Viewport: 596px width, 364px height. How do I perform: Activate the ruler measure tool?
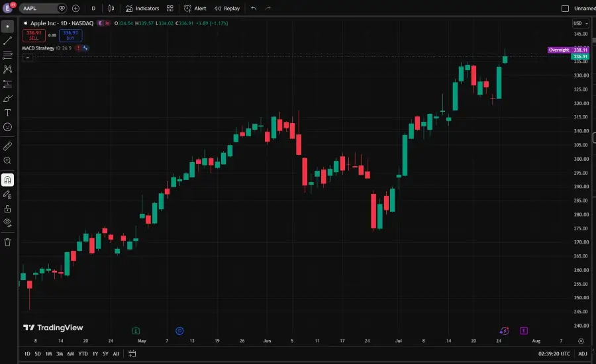(7, 146)
